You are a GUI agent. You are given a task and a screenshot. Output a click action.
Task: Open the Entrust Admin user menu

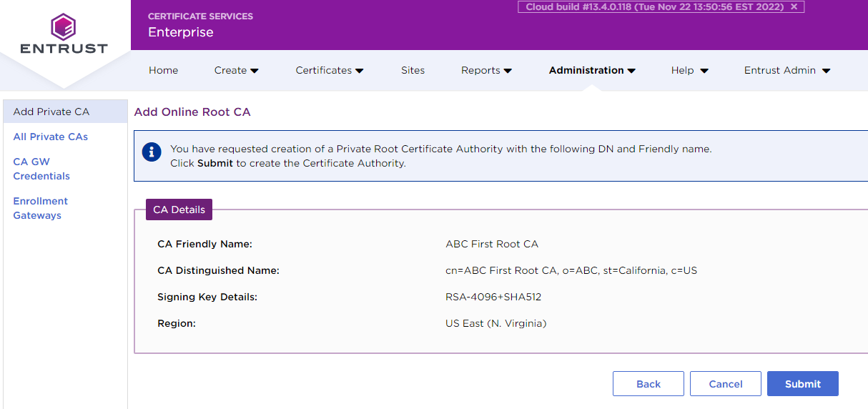(x=786, y=70)
